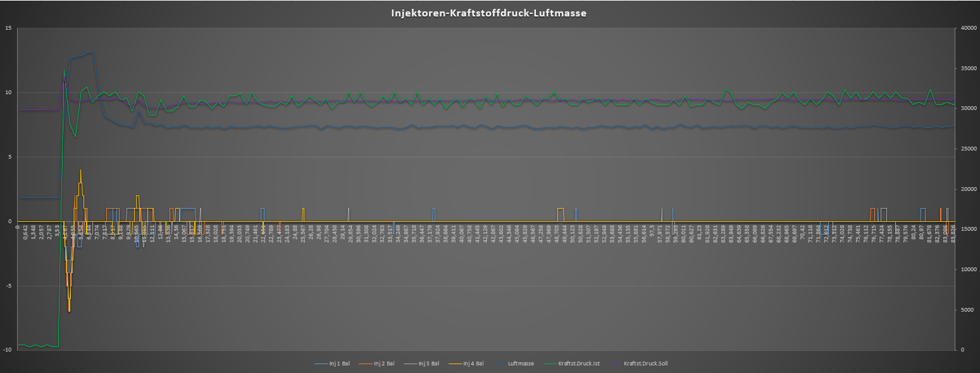980x373 pixels.
Task: Select the Kraftst.Druck.Ist legend entry
Action: (x=578, y=364)
